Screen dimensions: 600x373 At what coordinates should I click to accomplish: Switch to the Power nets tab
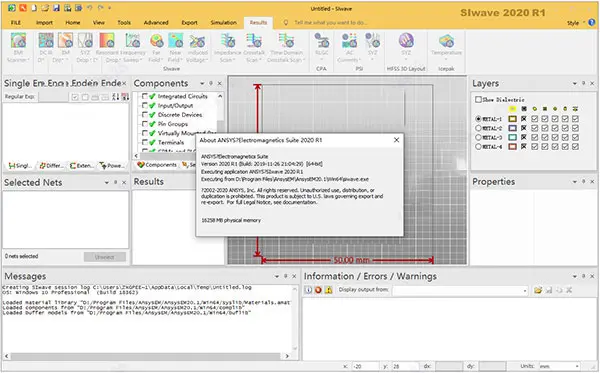point(111,166)
